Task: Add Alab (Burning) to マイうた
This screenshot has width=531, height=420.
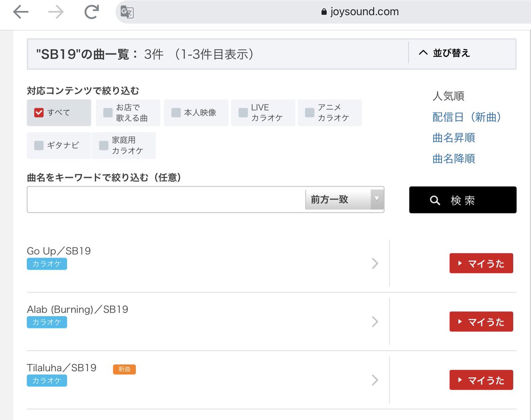Action: (x=481, y=322)
